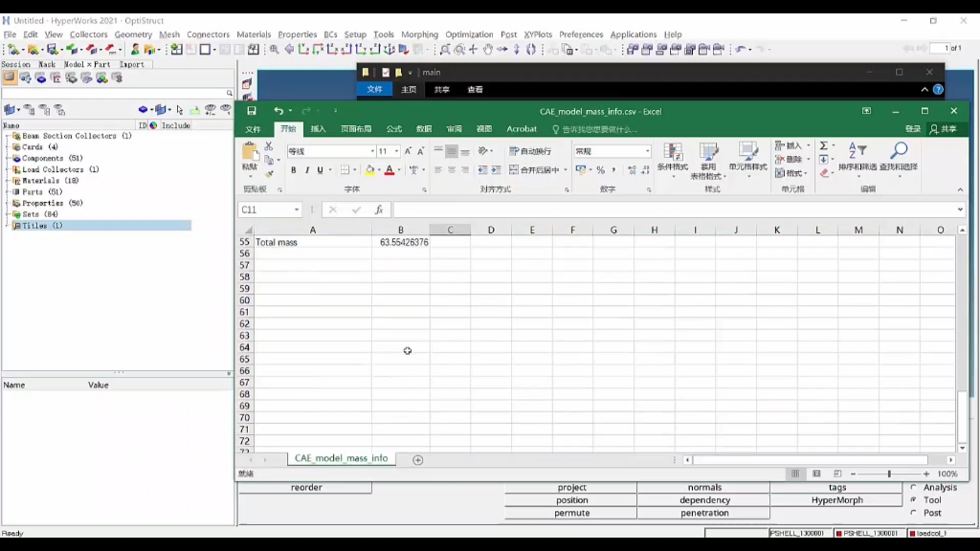The image size is (980, 551).
Task: Open the Mesh menu in HyperWorks
Action: pos(169,34)
